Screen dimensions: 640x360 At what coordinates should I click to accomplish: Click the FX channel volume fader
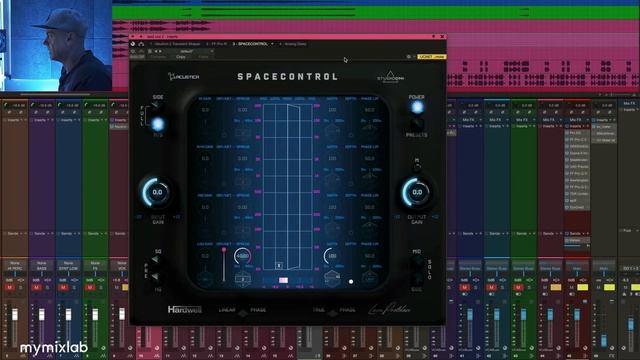point(95,314)
